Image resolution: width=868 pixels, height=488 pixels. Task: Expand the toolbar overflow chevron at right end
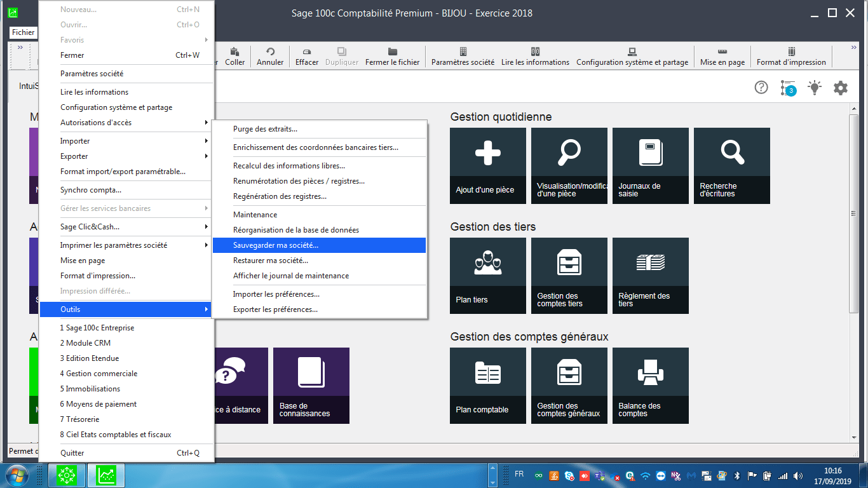point(855,48)
